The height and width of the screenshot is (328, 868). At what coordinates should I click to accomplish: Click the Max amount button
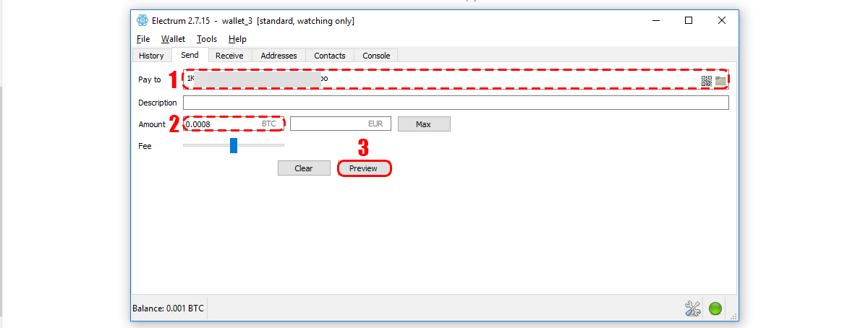click(424, 124)
